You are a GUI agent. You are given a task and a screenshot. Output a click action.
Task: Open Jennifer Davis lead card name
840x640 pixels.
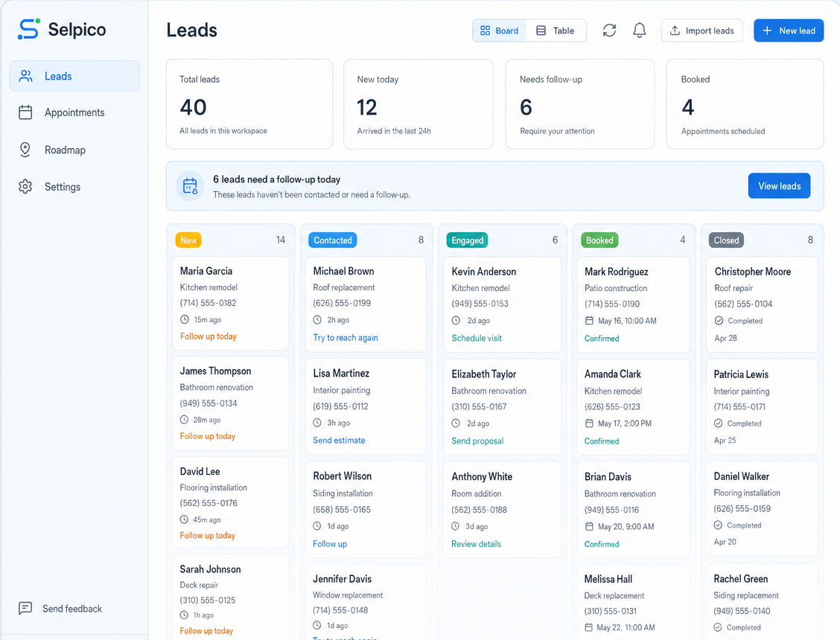coord(343,579)
